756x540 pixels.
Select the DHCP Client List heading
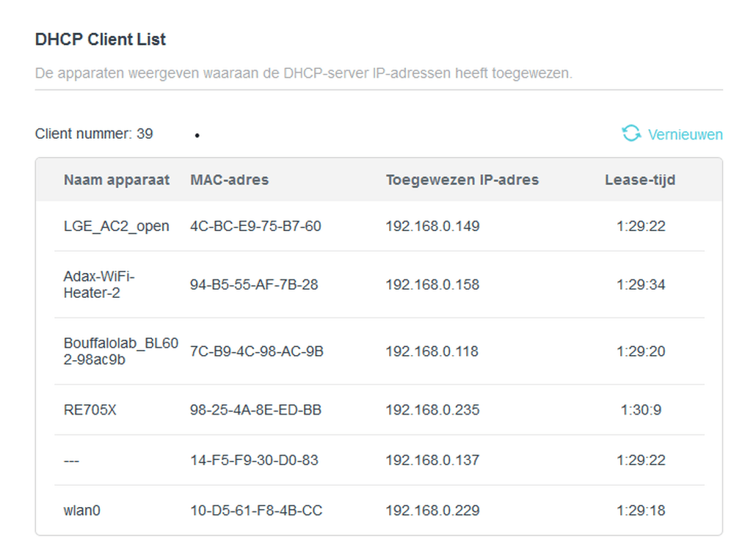(x=101, y=40)
